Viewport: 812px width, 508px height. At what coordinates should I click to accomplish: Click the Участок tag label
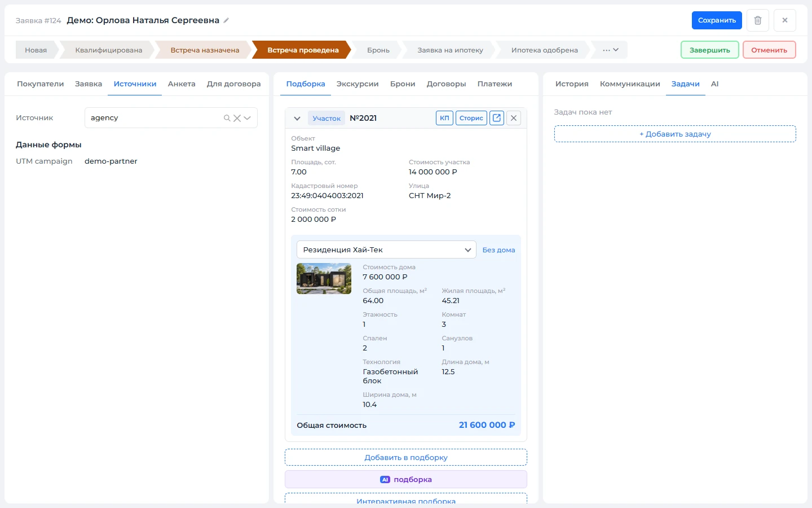(x=326, y=119)
